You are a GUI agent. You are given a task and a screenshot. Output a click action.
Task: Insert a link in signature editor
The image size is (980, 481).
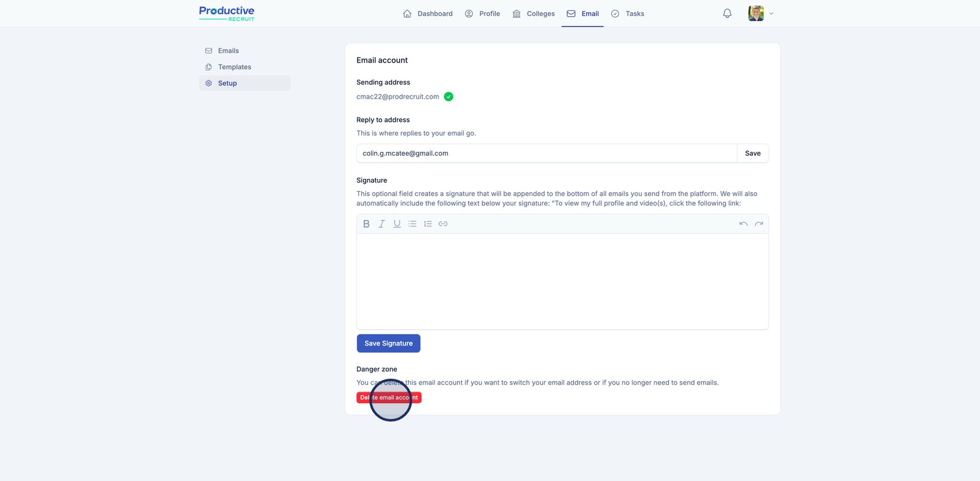click(443, 224)
